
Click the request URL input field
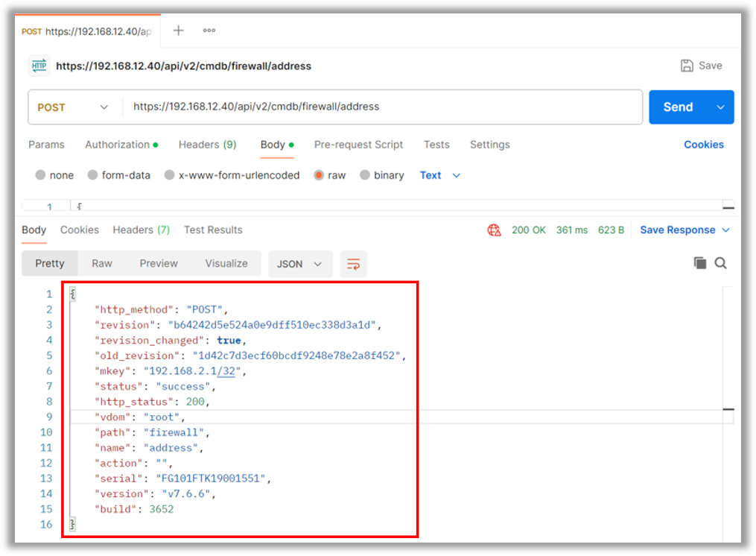coord(380,107)
